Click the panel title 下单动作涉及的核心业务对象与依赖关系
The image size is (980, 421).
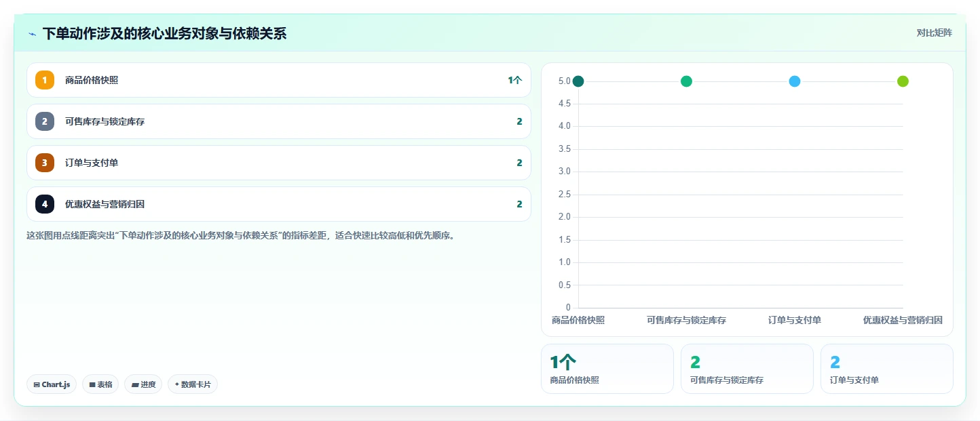(164, 33)
